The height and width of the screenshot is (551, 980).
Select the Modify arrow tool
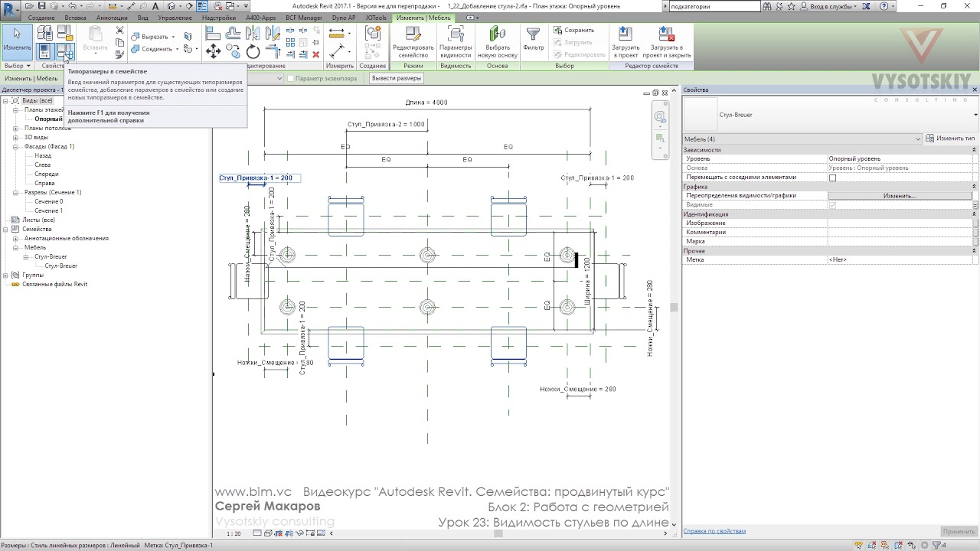click(x=17, y=41)
